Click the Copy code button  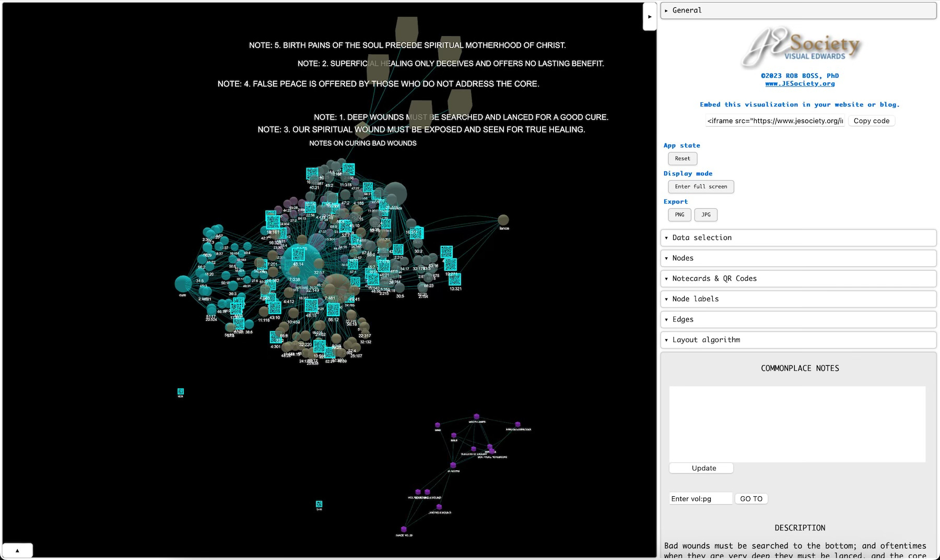871,121
